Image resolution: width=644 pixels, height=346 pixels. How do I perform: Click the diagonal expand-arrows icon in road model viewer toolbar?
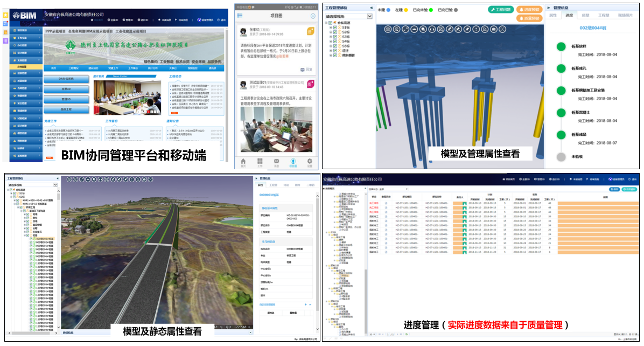coord(82,179)
